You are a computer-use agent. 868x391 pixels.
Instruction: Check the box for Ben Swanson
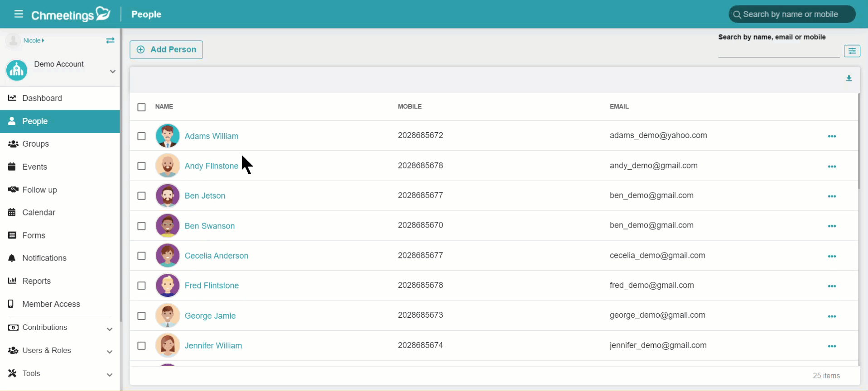pos(141,226)
